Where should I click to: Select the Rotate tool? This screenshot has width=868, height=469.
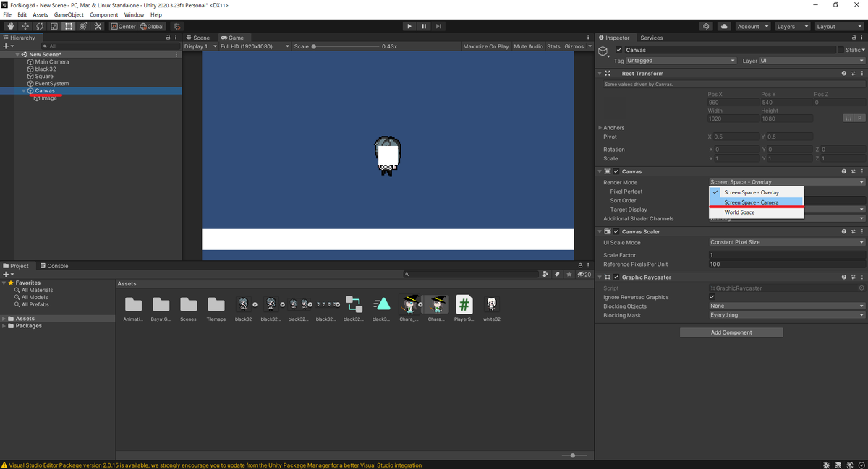pyautogui.click(x=40, y=26)
